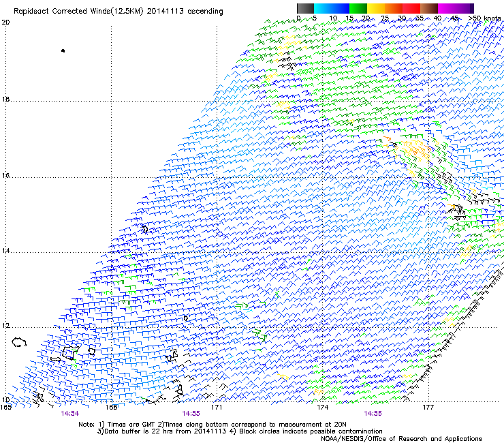504x443 pixels.
Task: Click the latitude 20 axis label
Action: pos(5,22)
